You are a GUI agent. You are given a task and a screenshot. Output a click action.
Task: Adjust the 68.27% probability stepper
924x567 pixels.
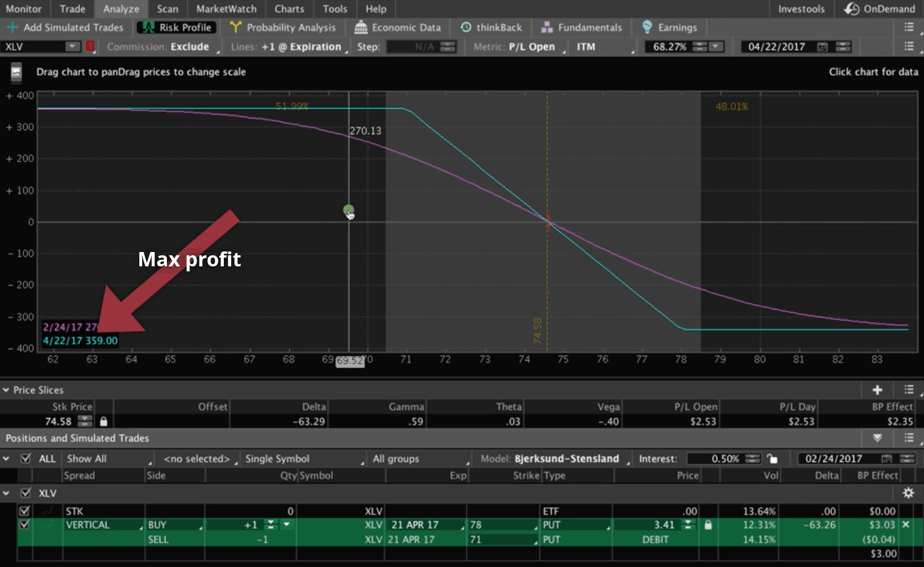700,46
